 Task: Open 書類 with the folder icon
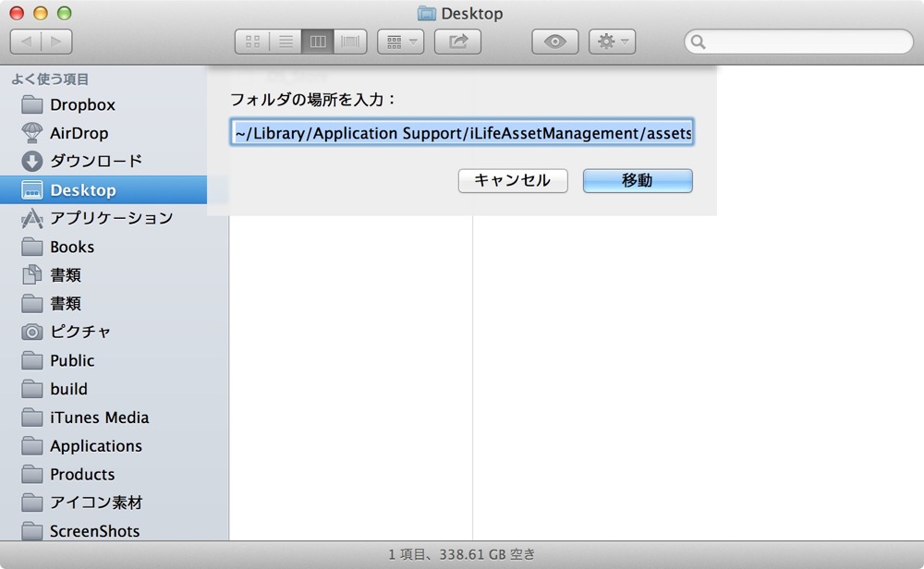pyautogui.click(x=115, y=303)
